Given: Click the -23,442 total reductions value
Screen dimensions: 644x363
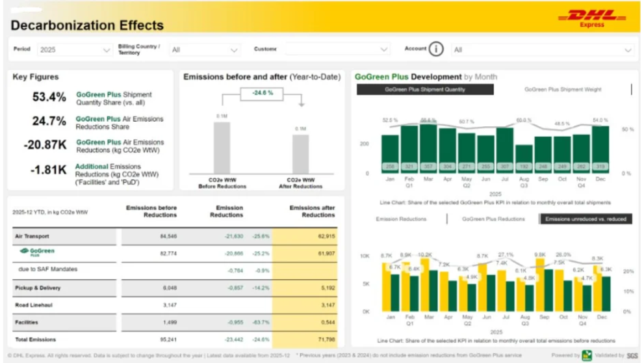Looking at the screenshot, I should [x=234, y=340].
